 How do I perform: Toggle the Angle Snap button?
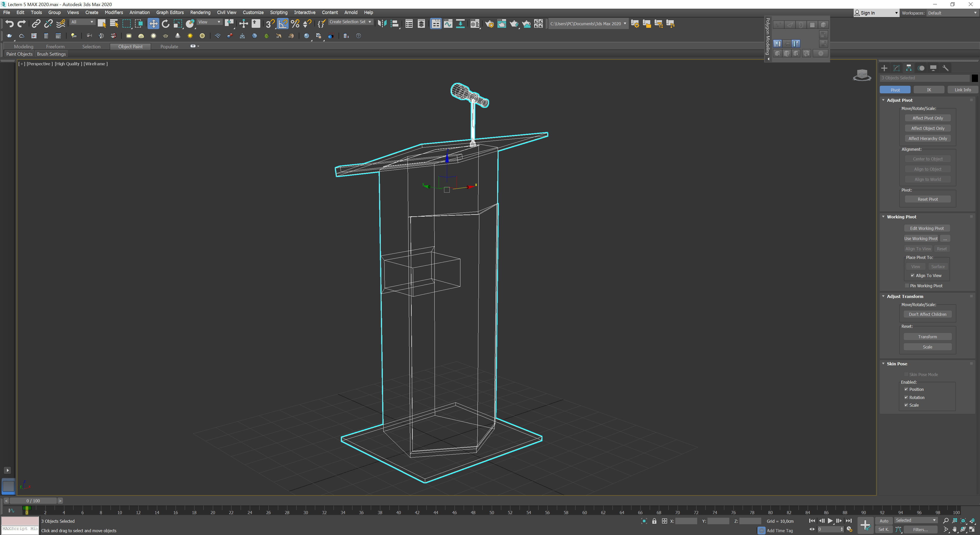[x=283, y=23]
